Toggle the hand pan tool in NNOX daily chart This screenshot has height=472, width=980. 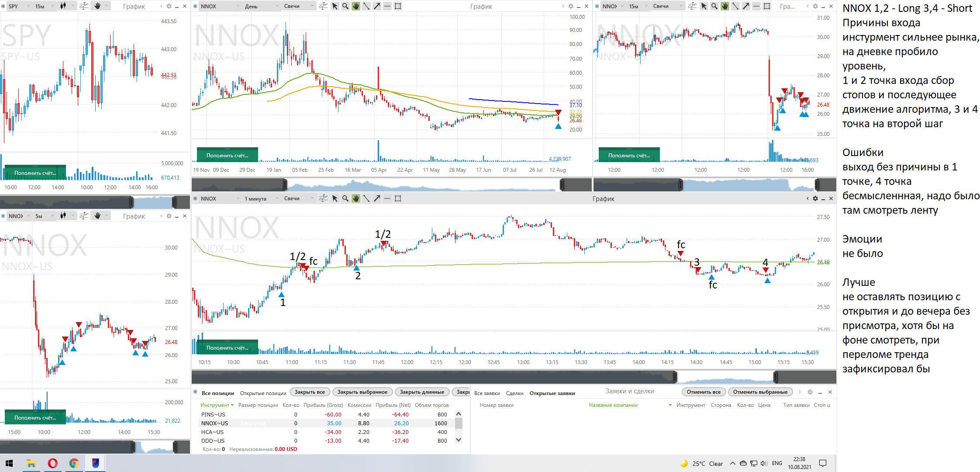click(x=356, y=6)
